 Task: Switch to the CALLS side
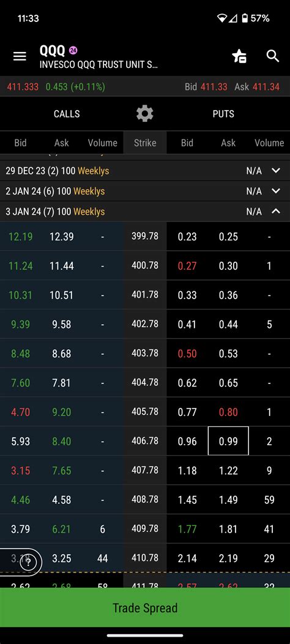[67, 114]
